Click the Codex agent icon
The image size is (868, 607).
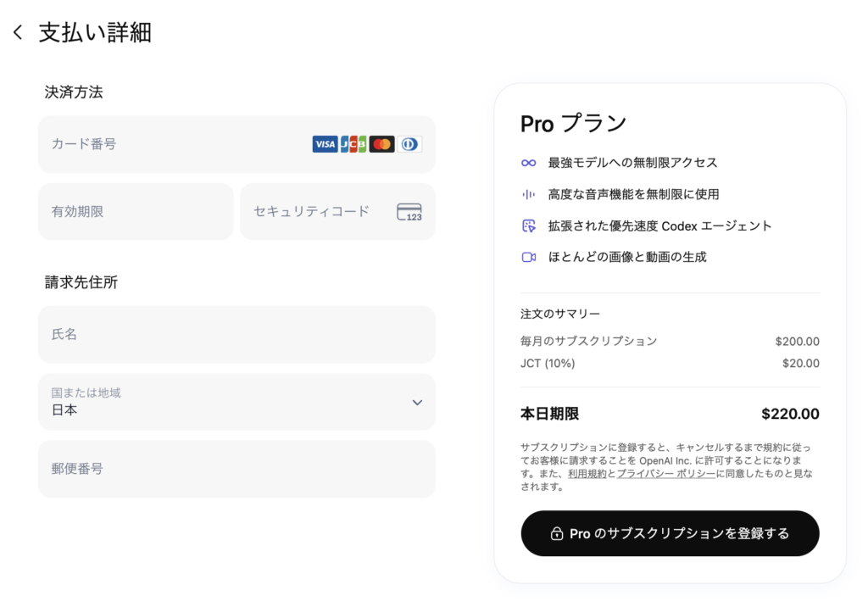pyautogui.click(x=529, y=226)
